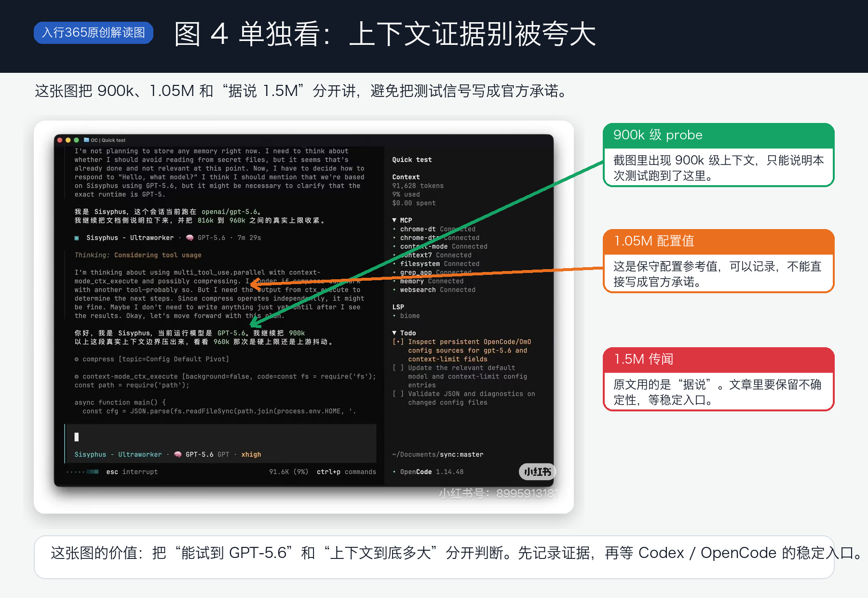This screenshot has width=868, height=598.
Task: Click the Thinking: Considering tool usage line
Action: [138, 255]
